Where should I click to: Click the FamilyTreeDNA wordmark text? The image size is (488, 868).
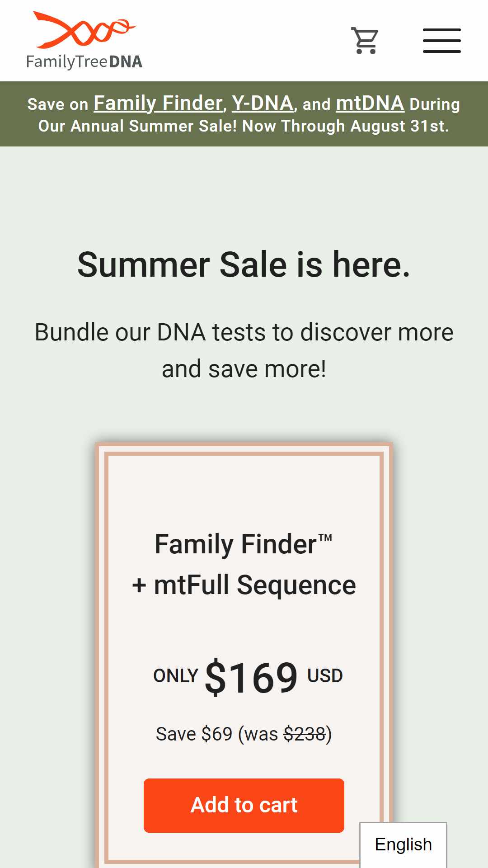(x=84, y=61)
